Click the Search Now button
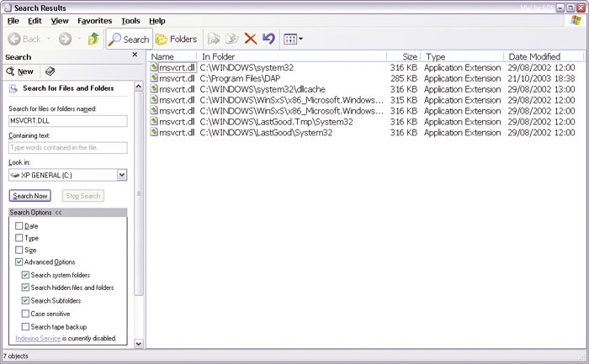This screenshot has height=364, width=589. coord(30,196)
